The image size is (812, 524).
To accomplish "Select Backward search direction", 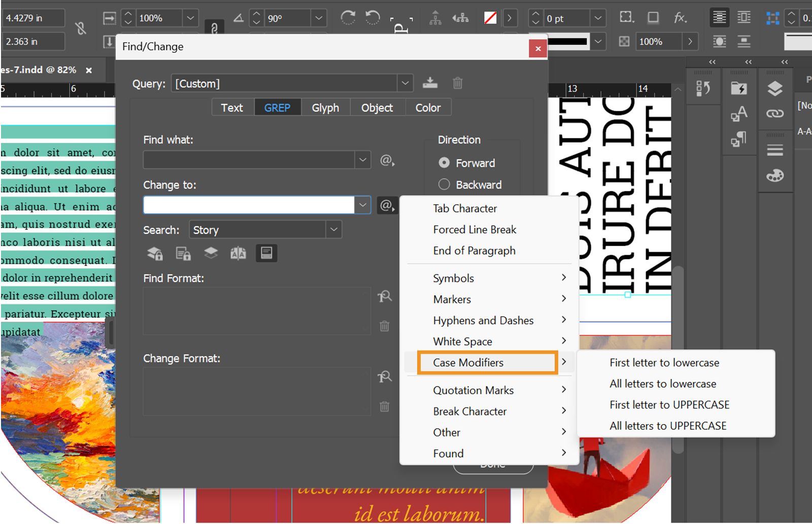I will [444, 184].
